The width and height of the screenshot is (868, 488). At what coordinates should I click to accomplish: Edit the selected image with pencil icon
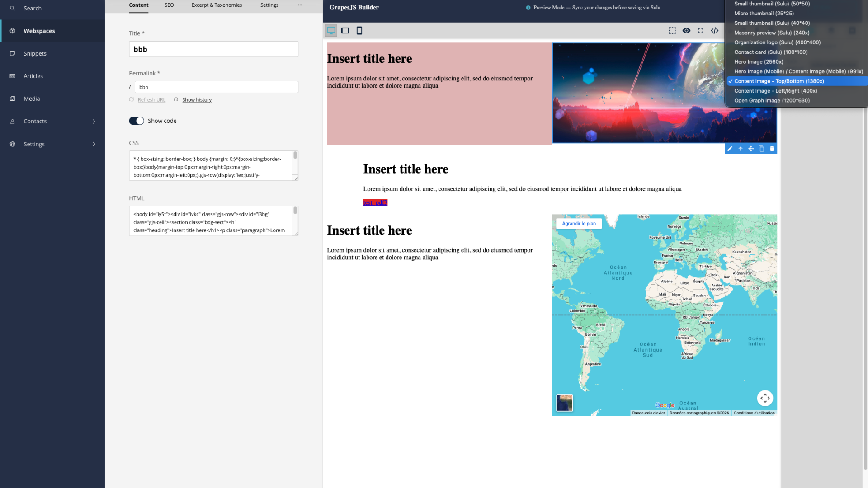(x=730, y=149)
